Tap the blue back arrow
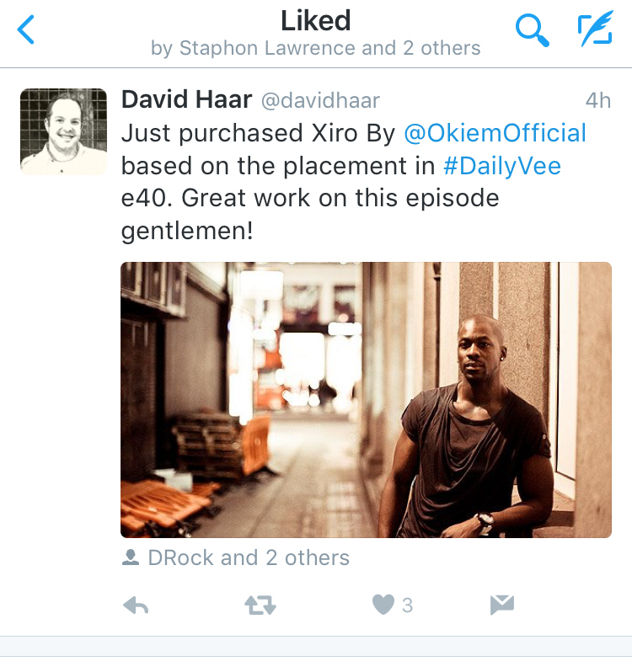Image resolution: width=632 pixels, height=672 pixels. pos(26,29)
